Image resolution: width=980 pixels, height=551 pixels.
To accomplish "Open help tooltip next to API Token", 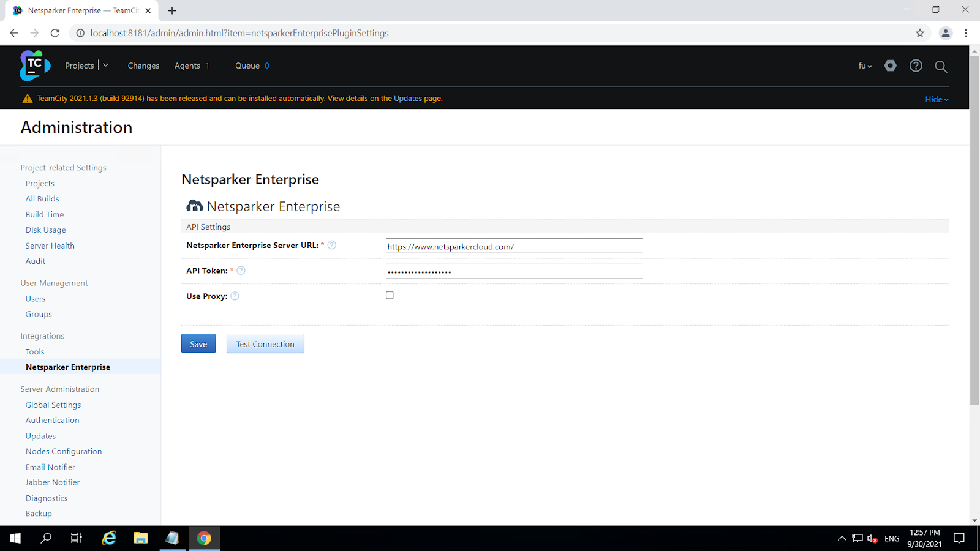I will 241,270.
